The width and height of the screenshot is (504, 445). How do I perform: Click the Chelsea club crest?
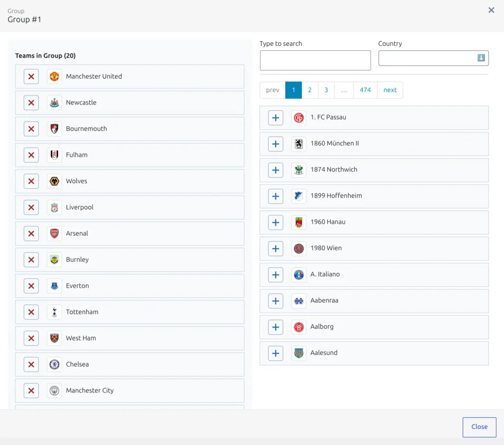coord(54,364)
